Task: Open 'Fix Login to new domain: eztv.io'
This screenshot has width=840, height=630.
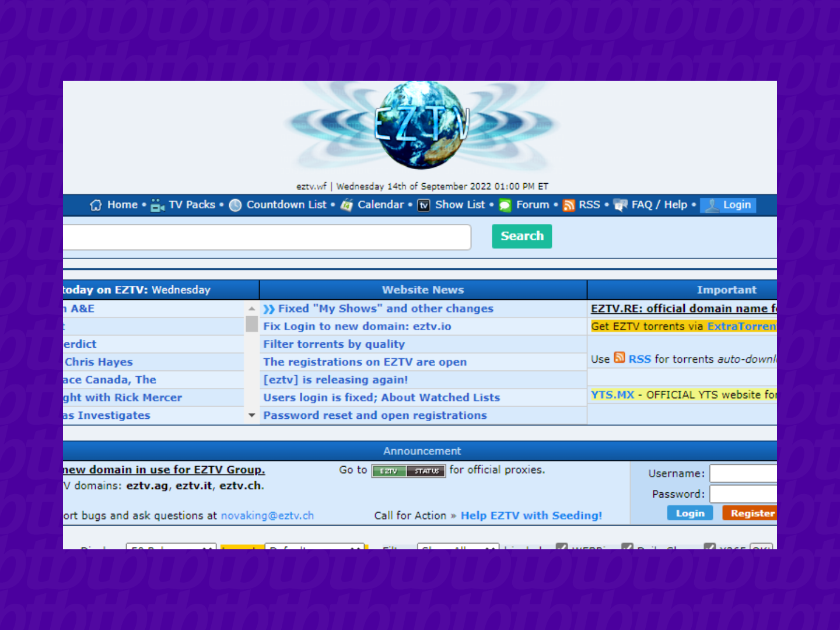Action: point(357,327)
